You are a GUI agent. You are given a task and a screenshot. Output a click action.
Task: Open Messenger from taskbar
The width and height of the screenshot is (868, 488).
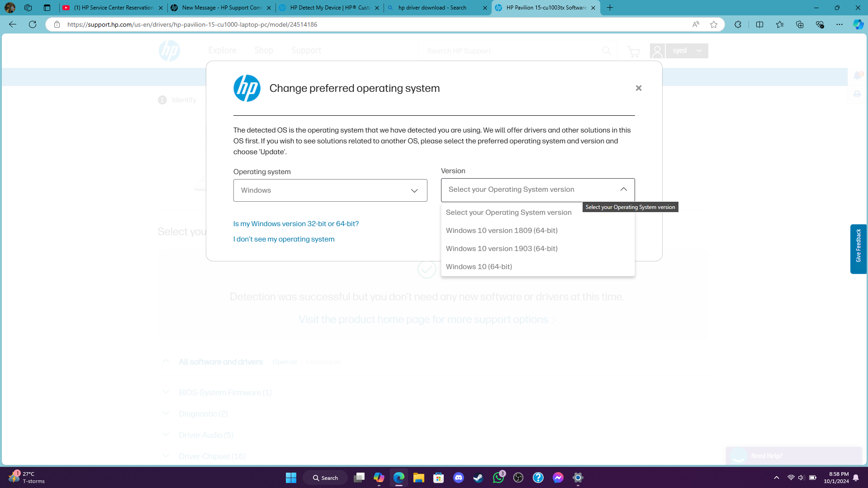558,478
